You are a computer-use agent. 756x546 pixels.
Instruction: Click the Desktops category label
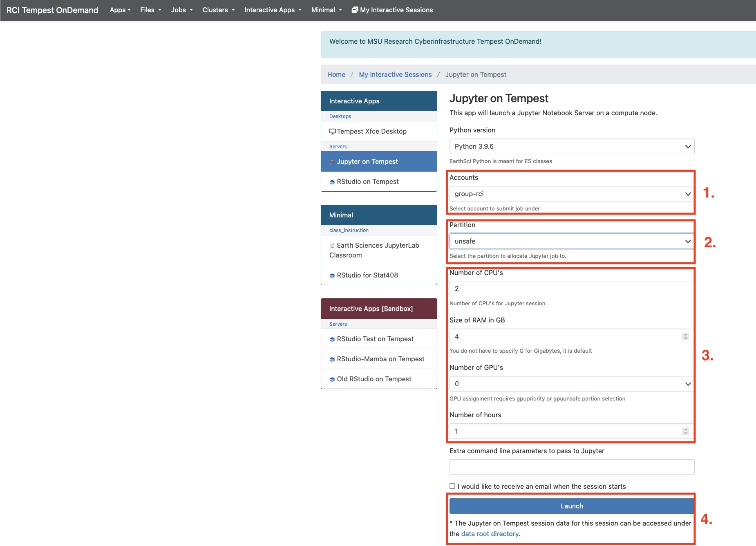click(340, 116)
